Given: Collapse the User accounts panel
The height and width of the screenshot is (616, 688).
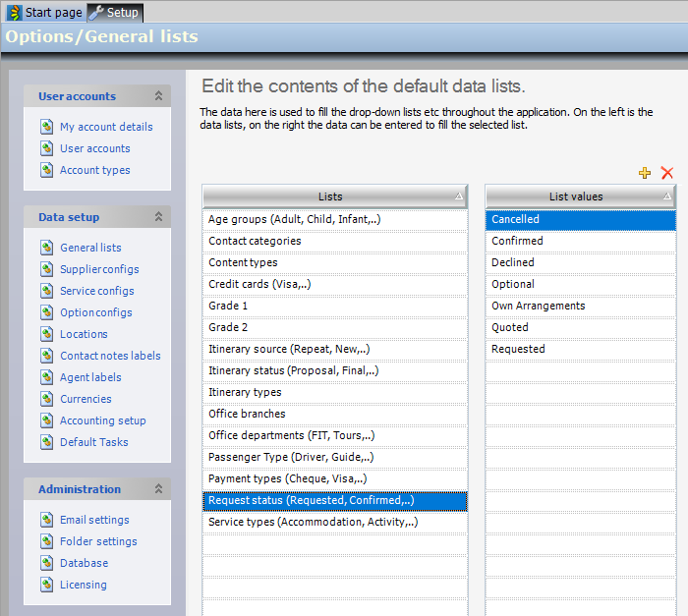Looking at the screenshot, I should [158, 96].
